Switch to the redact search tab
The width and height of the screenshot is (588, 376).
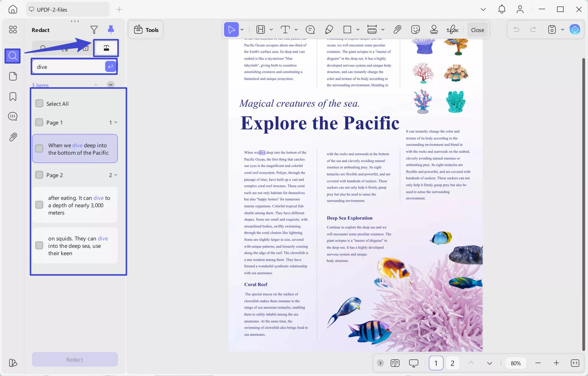pyautogui.click(x=106, y=48)
